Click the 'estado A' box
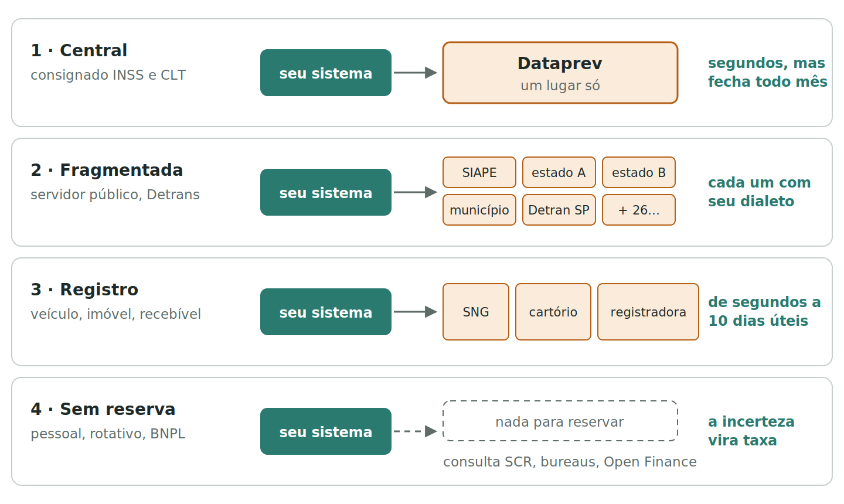Image resolution: width=844 pixels, height=504 pixels. tap(559, 172)
